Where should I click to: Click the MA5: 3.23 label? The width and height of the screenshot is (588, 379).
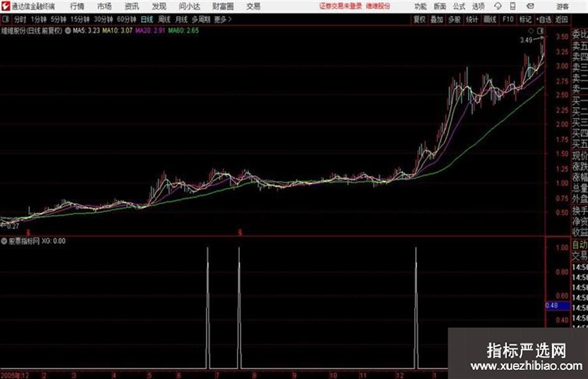tap(86, 30)
